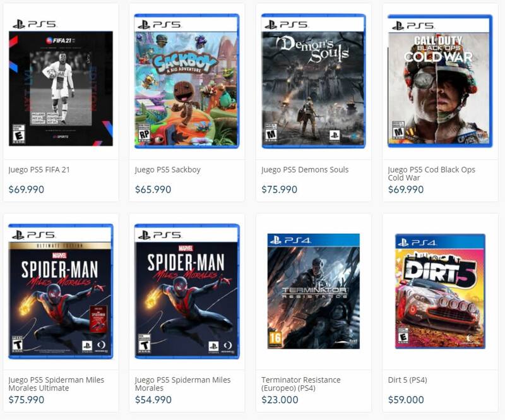Click the $69.990 price under FIFA 21
Screen dimensions: 505x420
click(x=27, y=189)
